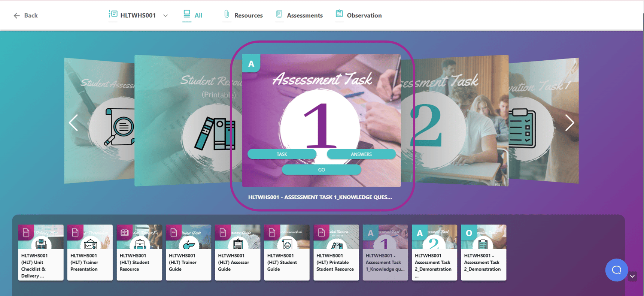
Task: Switch to the Assessments tab
Action: (x=299, y=15)
